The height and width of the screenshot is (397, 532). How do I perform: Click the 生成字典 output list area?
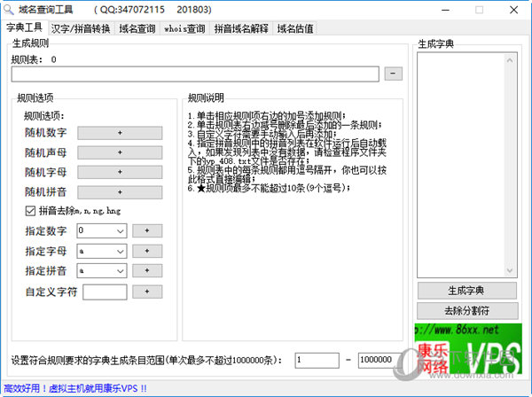[x=461, y=165]
